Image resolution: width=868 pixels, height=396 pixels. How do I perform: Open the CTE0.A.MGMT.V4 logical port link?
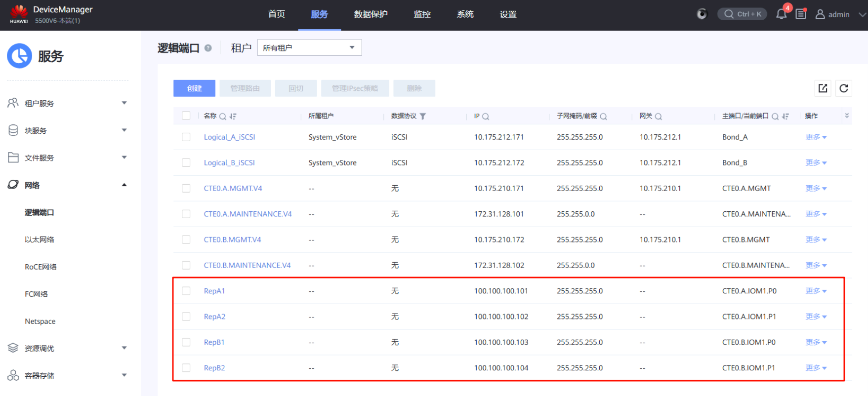point(233,189)
